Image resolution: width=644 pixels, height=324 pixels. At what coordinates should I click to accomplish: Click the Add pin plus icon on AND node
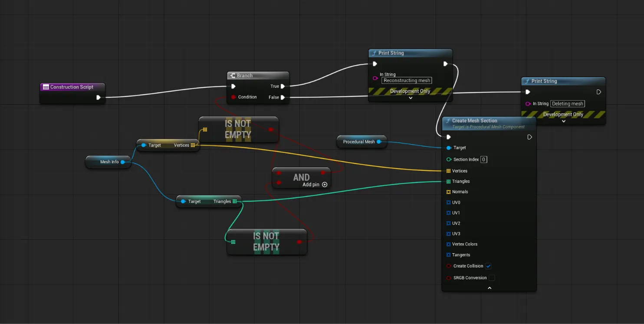click(x=325, y=185)
